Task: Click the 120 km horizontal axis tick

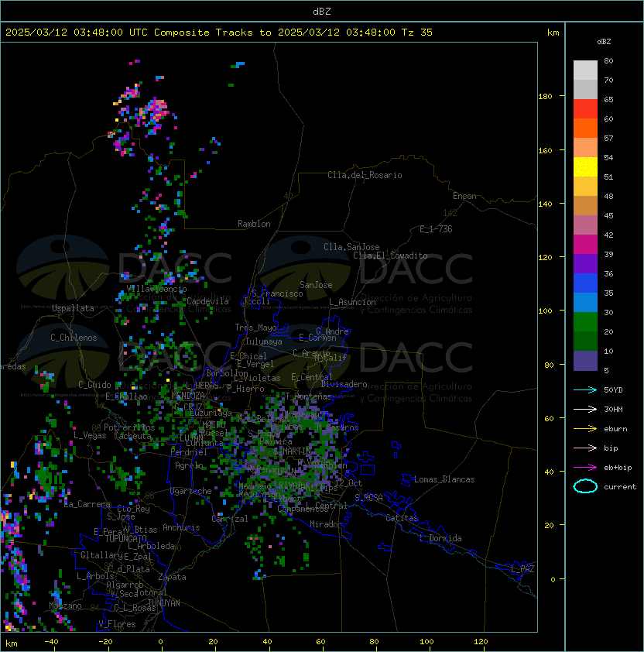Action: tap(481, 642)
